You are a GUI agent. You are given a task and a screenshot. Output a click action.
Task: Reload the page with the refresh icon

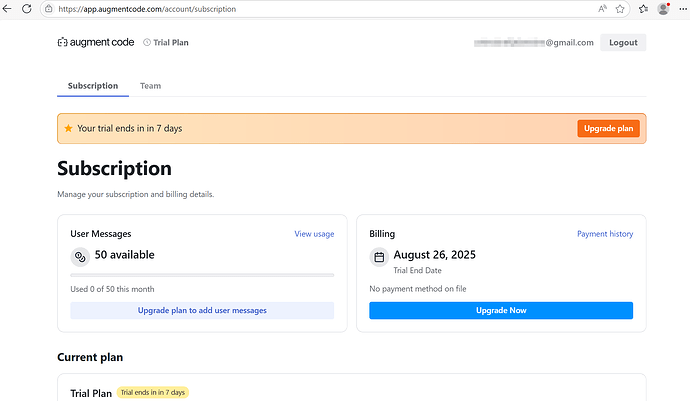click(x=28, y=8)
